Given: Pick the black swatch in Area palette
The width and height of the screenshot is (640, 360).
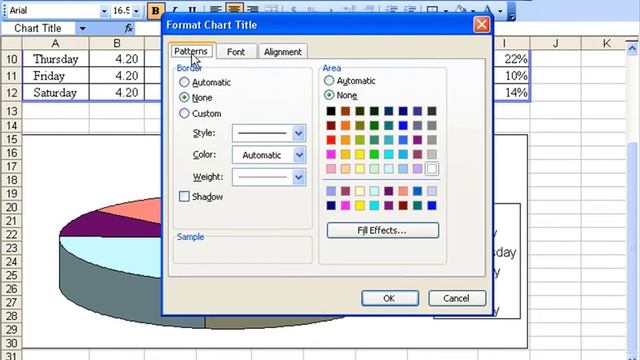Looking at the screenshot, I should pos(331,111).
